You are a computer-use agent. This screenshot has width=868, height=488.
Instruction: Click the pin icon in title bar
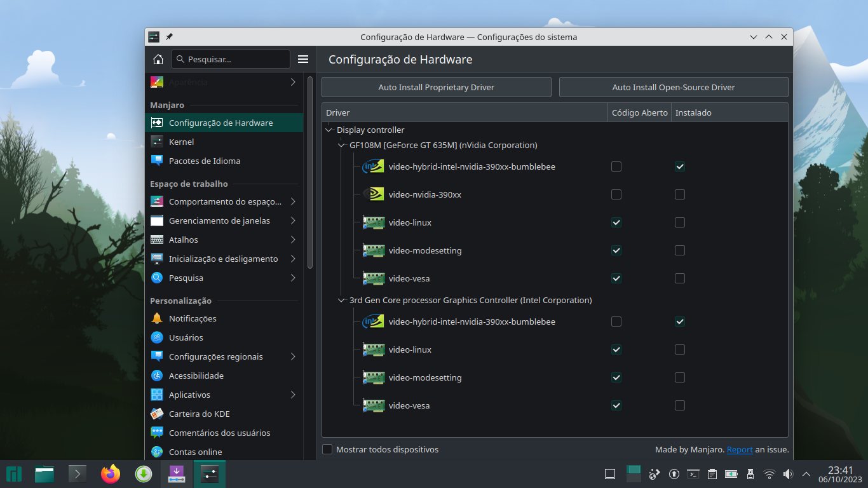point(169,37)
